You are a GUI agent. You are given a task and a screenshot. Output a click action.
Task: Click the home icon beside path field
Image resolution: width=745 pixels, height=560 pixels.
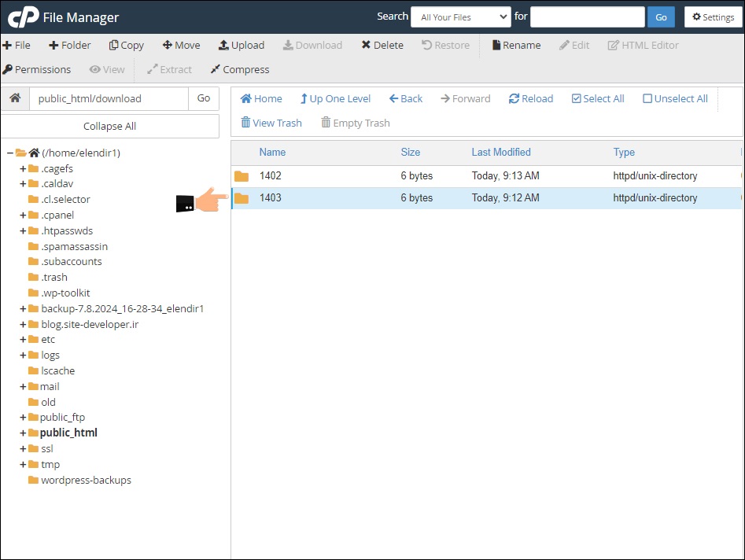tap(15, 98)
